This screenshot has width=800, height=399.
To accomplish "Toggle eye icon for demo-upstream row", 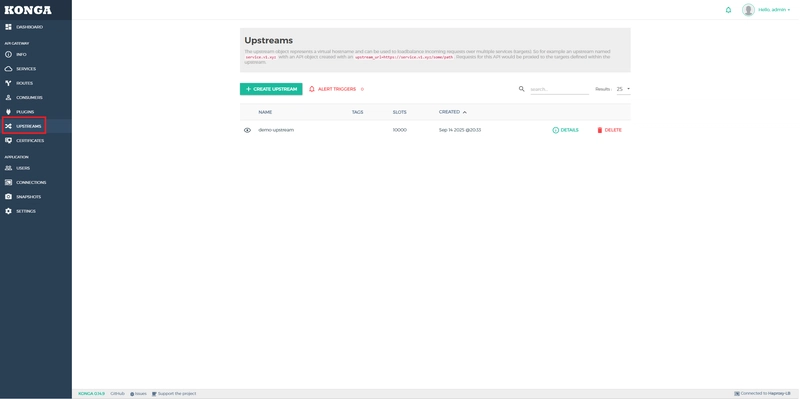I will pos(247,130).
